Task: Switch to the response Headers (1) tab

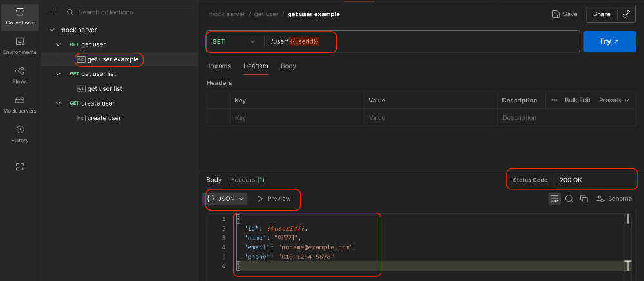Action: click(247, 180)
